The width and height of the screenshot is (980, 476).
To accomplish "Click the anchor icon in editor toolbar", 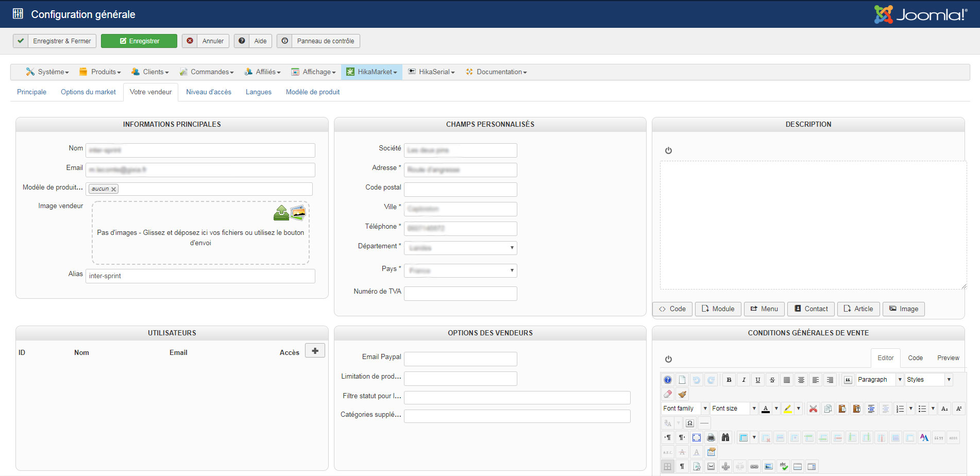I will pyautogui.click(x=725, y=466).
